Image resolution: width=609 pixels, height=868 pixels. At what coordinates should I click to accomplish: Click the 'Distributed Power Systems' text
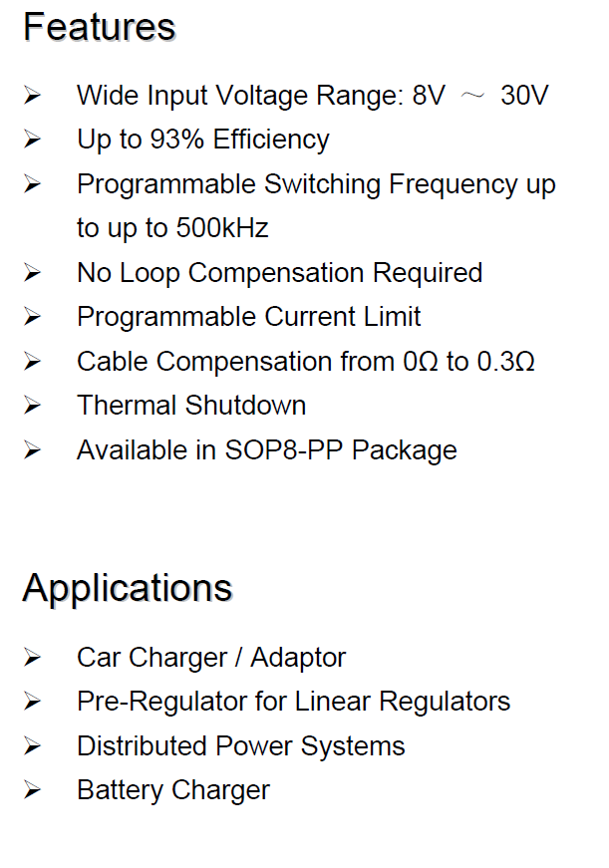[x=241, y=746]
